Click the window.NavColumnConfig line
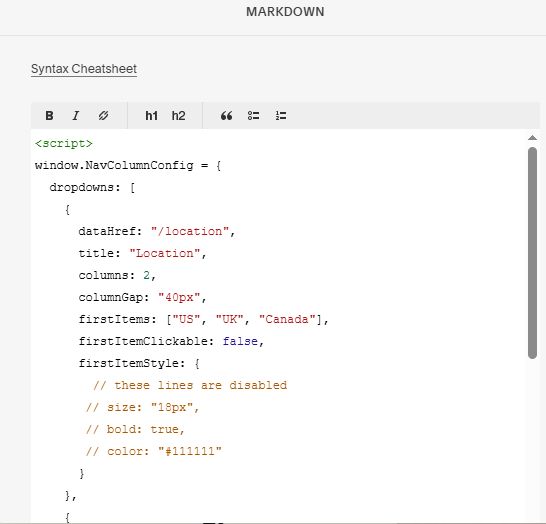 pos(128,165)
